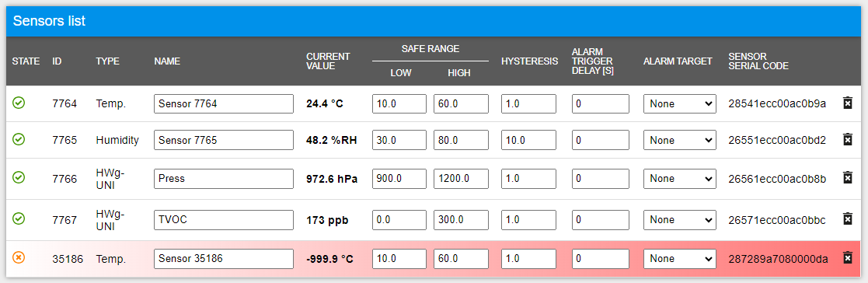
Task: Click state icon of Press sensor
Action: (x=19, y=178)
